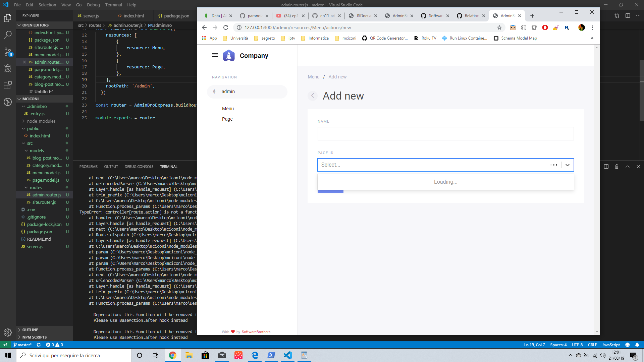Open the Search panel in VS Code sidebar
644x362 pixels.
tap(8, 35)
